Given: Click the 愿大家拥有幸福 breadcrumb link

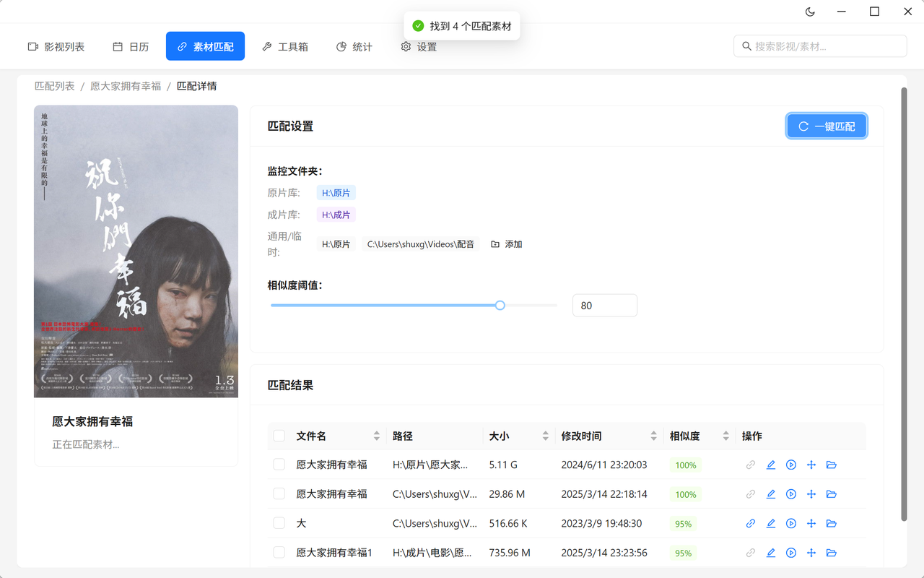Looking at the screenshot, I should [x=126, y=86].
